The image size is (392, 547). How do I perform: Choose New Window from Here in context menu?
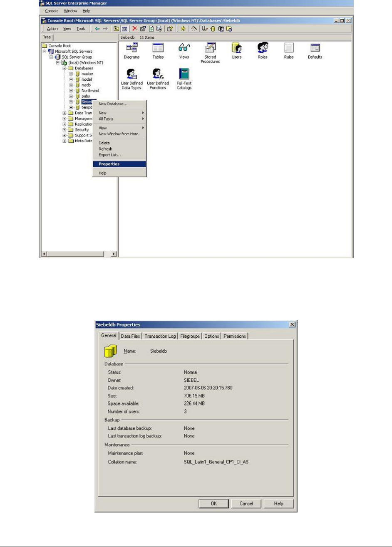[x=119, y=134]
